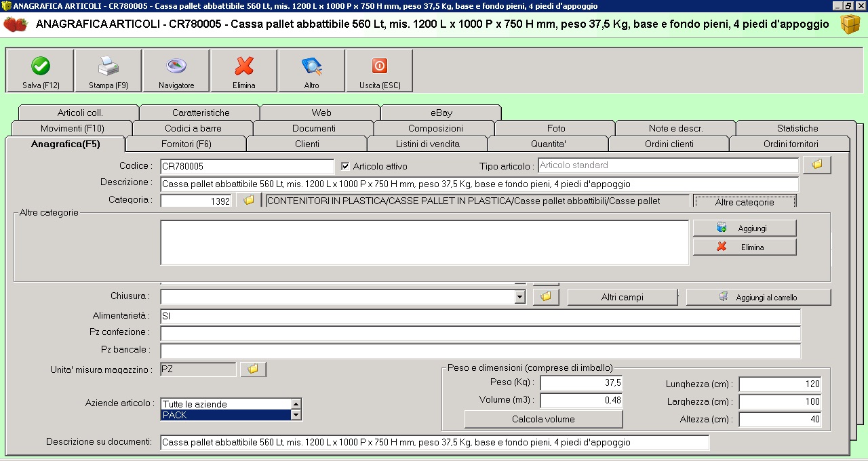The width and height of the screenshot is (868, 461).
Task: Click the Lunghezza (cm) field
Action: (780, 384)
